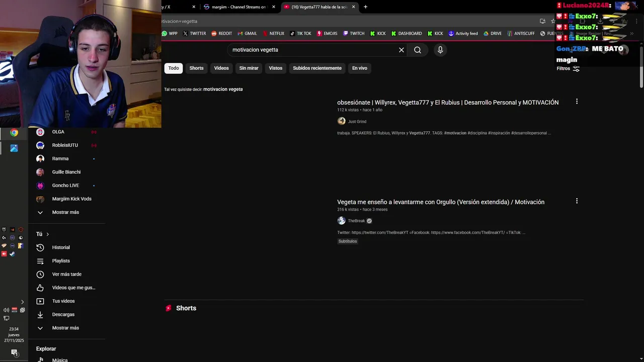
Task: Select the Subidos recientemente filter chip
Action: [317, 68]
